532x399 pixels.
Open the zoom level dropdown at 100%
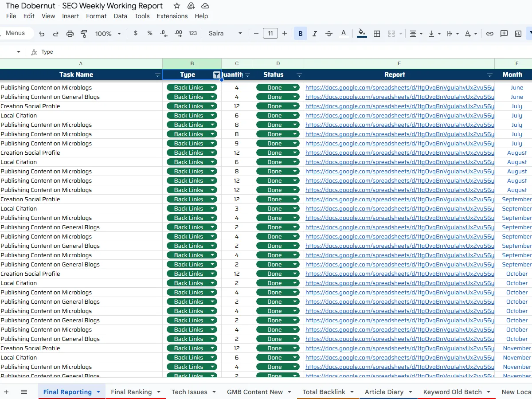coord(108,34)
